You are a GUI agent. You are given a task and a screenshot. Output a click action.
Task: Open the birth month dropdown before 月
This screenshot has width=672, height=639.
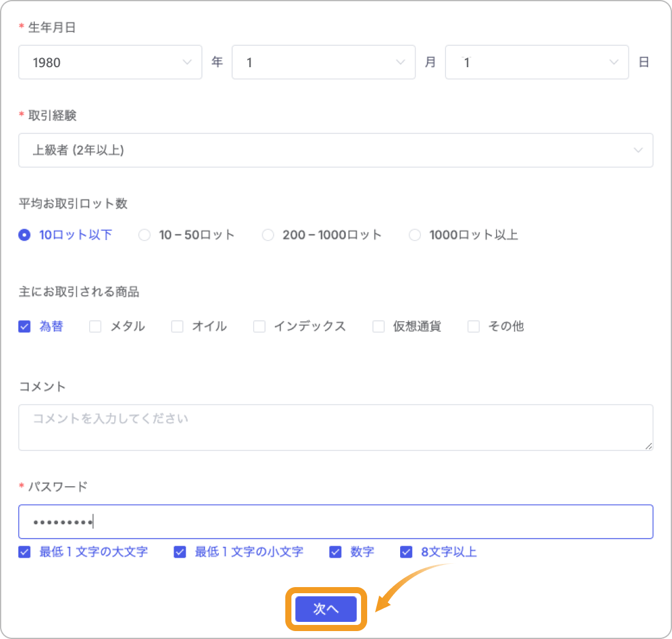click(x=324, y=62)
